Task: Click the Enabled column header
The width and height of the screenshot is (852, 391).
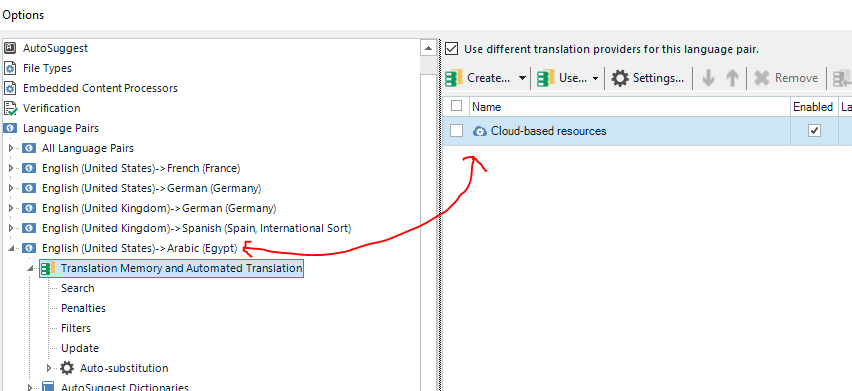Action: coord(813,106)
